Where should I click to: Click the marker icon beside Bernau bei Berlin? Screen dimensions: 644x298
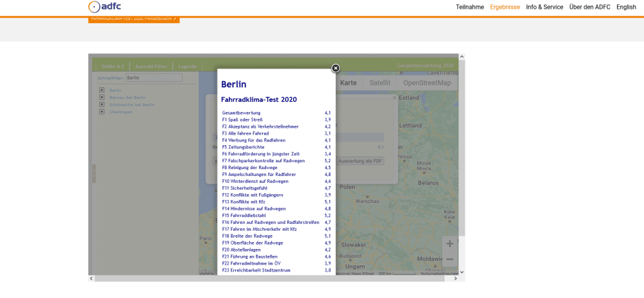(x=101, y=97)
